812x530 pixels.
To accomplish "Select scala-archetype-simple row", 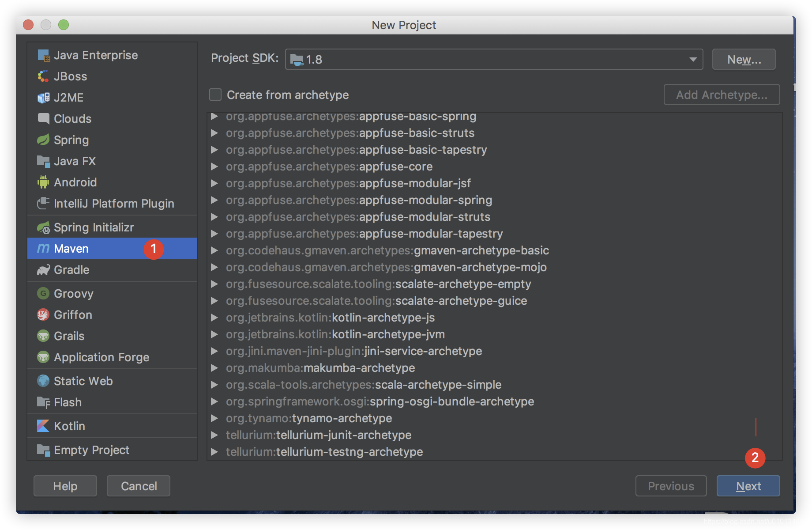I will (x=494, y=385).
